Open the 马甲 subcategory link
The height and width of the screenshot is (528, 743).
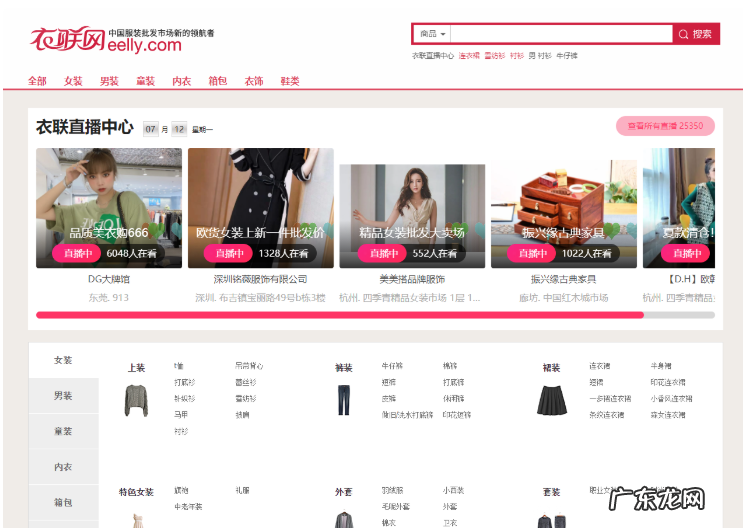(x=181, y=415)
